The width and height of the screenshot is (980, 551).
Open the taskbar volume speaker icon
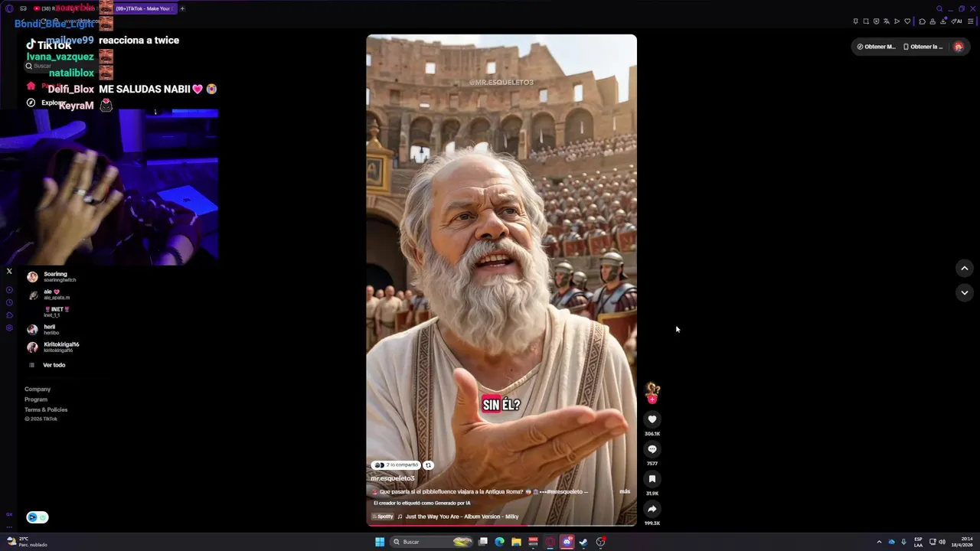(942, 542)
